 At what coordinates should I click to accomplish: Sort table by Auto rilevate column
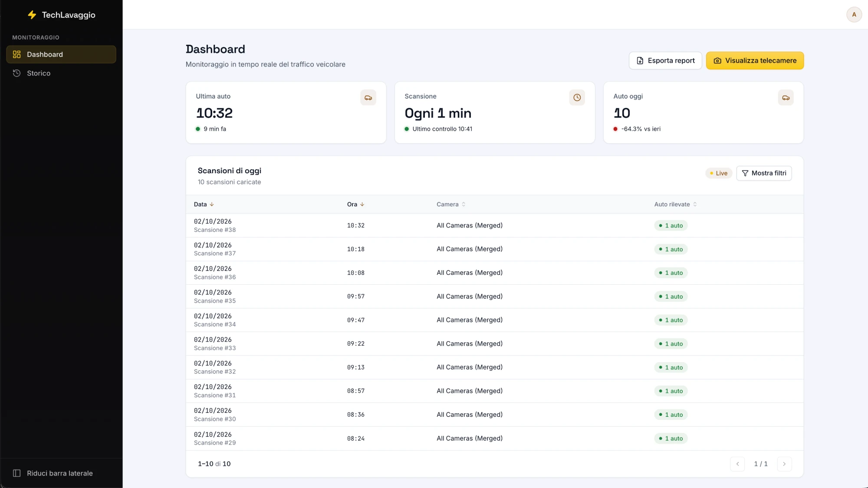[x=676, y=204]
